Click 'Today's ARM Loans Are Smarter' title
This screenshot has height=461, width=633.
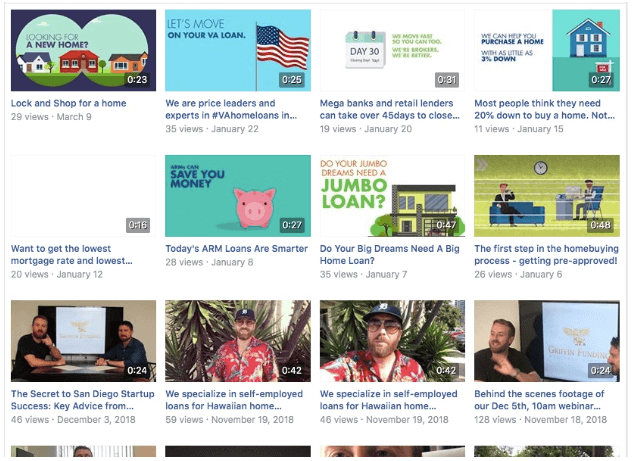tap(237, 249)
